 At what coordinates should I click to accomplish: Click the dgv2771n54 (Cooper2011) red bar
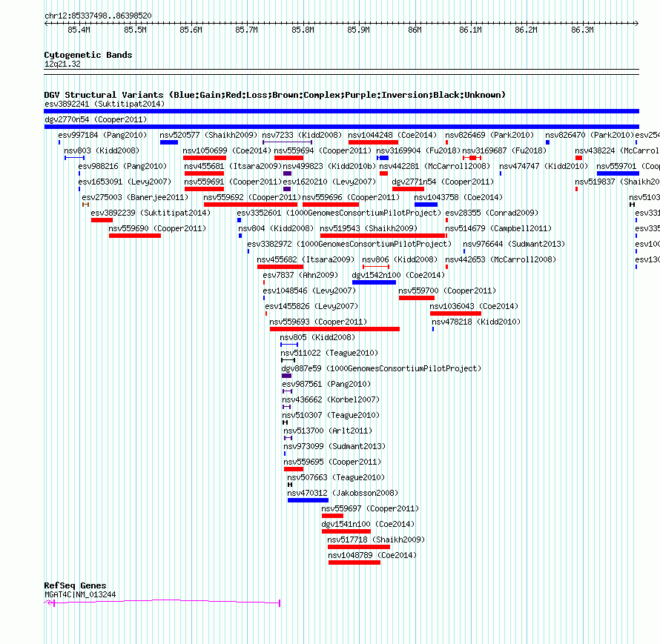(408, 189)
